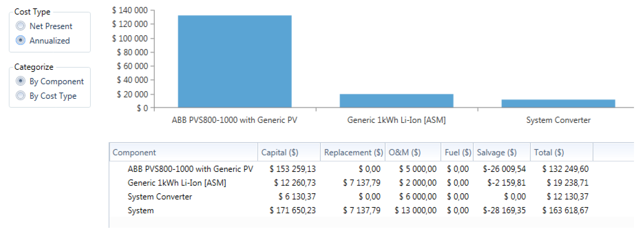Click the Component column header

[183, 152]
